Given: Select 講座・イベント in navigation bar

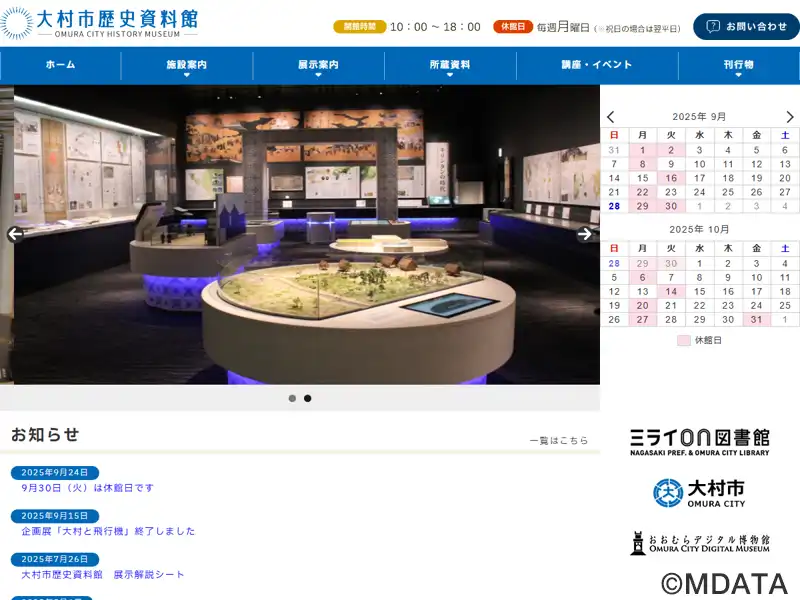Looking at the screenshot, I should click(x=597, y=65).
